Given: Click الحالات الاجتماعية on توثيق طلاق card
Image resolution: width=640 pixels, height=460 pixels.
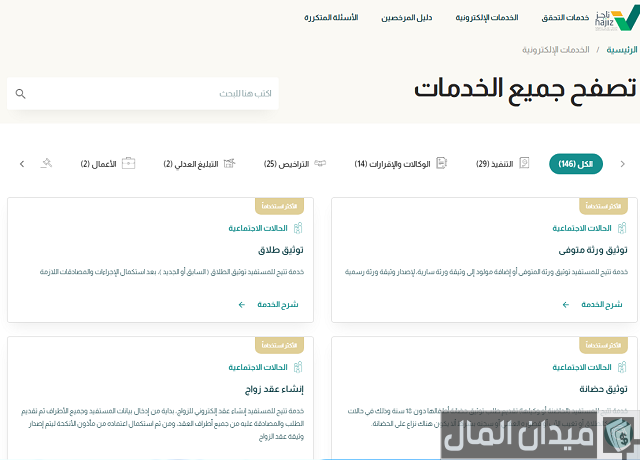Looking at the screenshot, I should pos(258,228).
